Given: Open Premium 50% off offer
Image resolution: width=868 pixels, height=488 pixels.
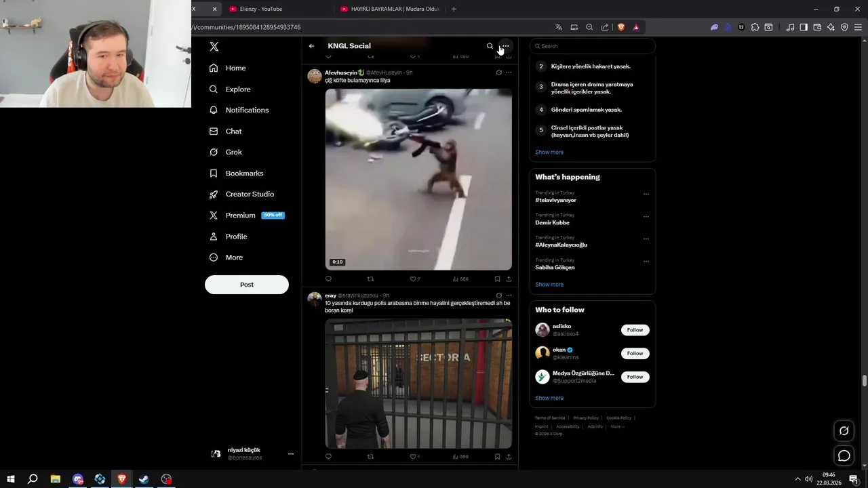Looking at the screenshot, I should (247, 215).
